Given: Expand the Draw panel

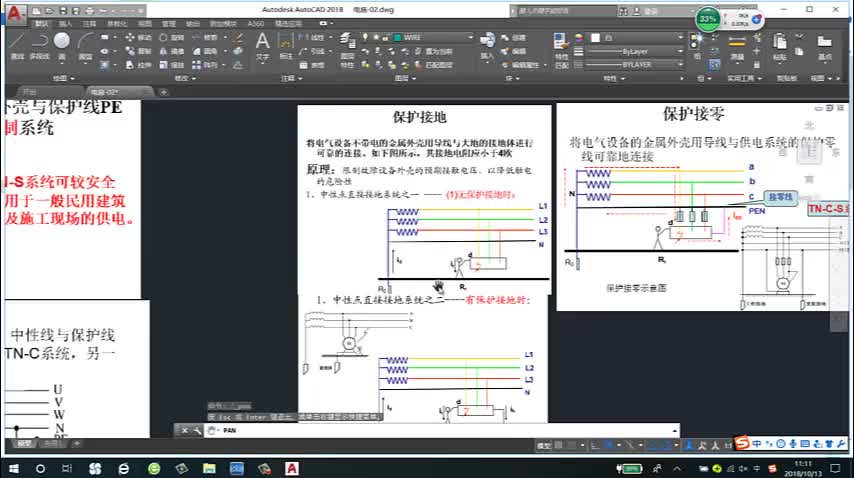Looking at the screenshot, I should (x=63, y=78).
